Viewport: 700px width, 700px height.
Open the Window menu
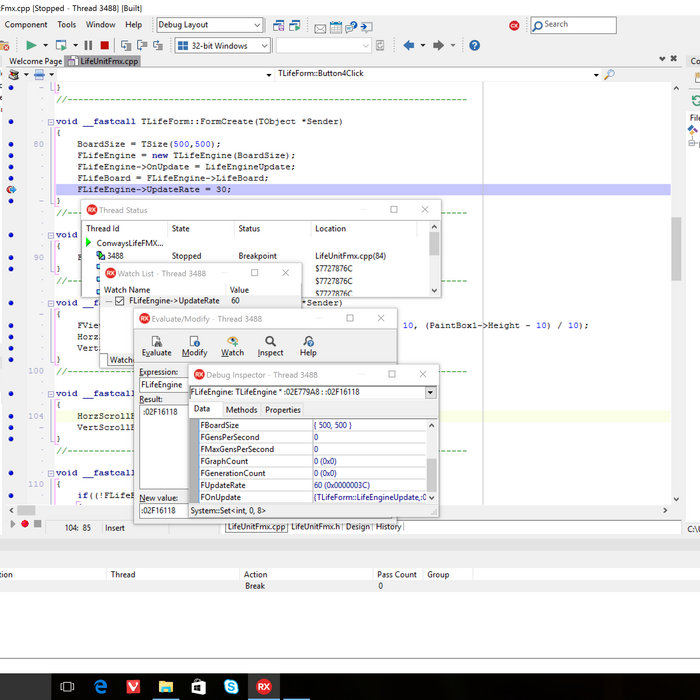click(100, 25)
